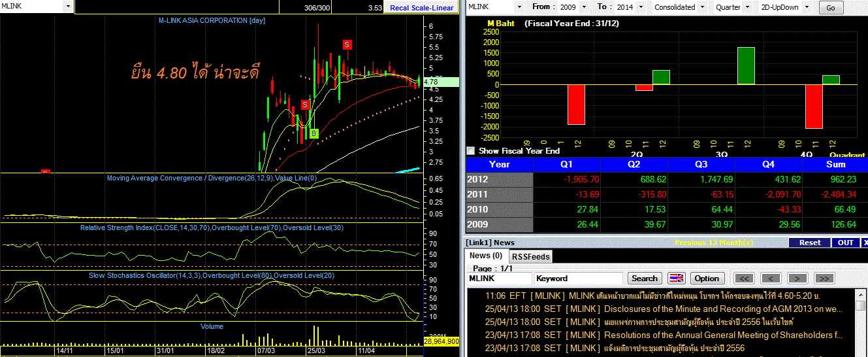Open 23/04/13 Thai-language SET news item
868x357 pixels.
615,348
